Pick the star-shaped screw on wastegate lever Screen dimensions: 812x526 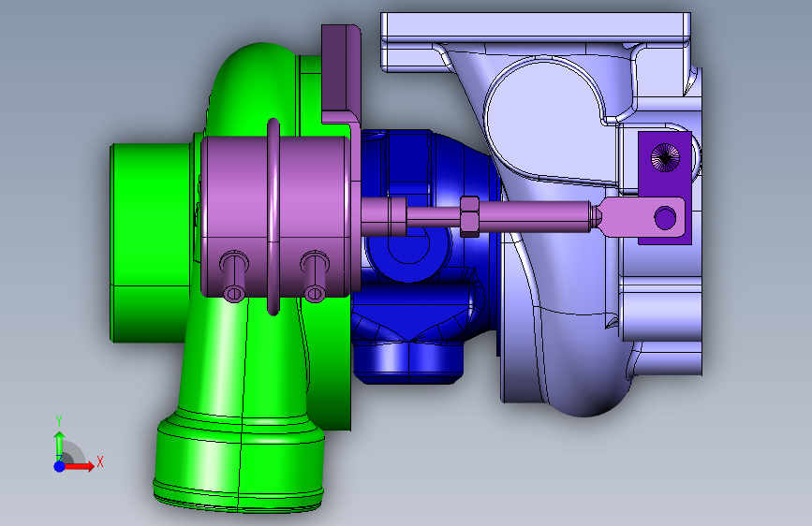pos(665,157)
